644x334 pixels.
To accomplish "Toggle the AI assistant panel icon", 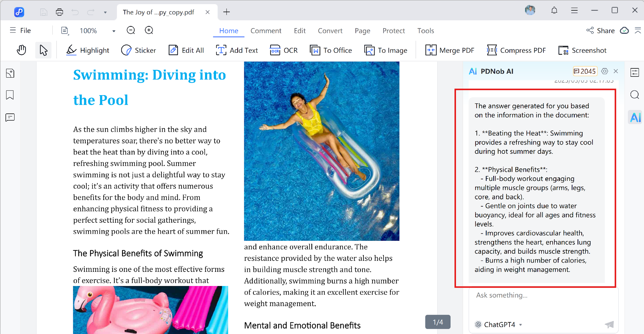I will point(635,117).
